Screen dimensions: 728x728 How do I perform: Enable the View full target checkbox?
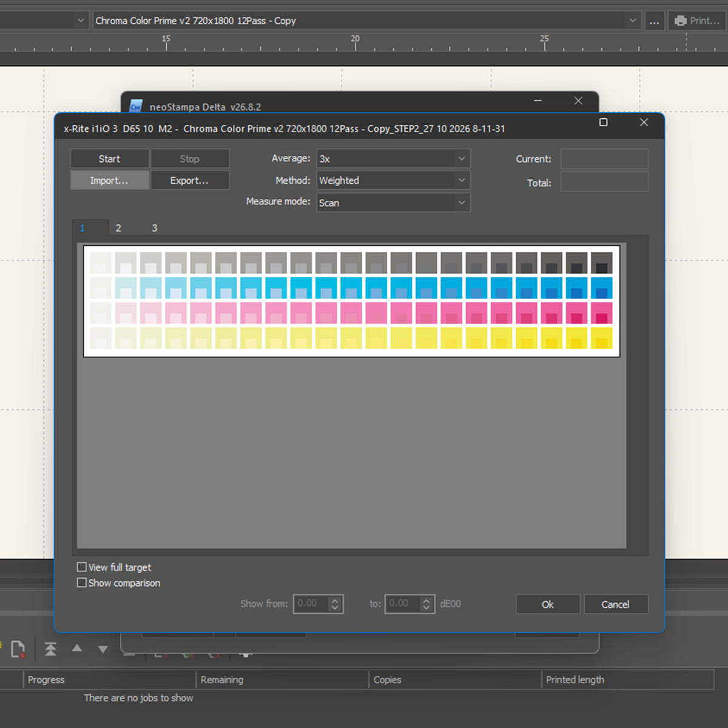tap(82, 567)
